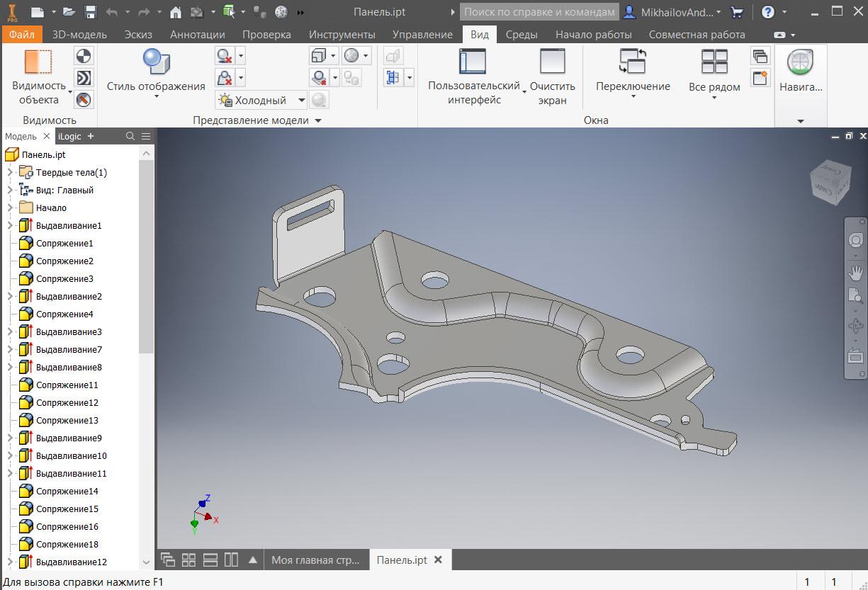Switch to Аннотации ribbon tab
The width and height of the screenshot is (868, 590).
[198, 34]
